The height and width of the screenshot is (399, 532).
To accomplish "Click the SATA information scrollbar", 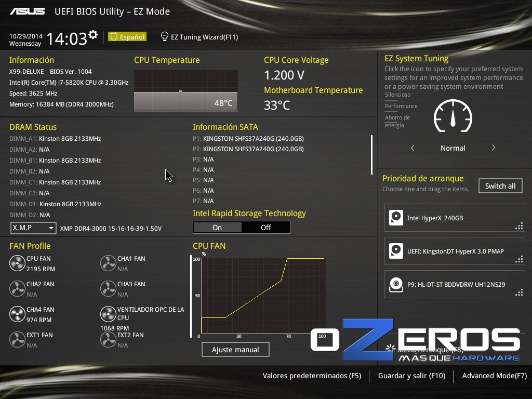I will [x=372, y=155].
